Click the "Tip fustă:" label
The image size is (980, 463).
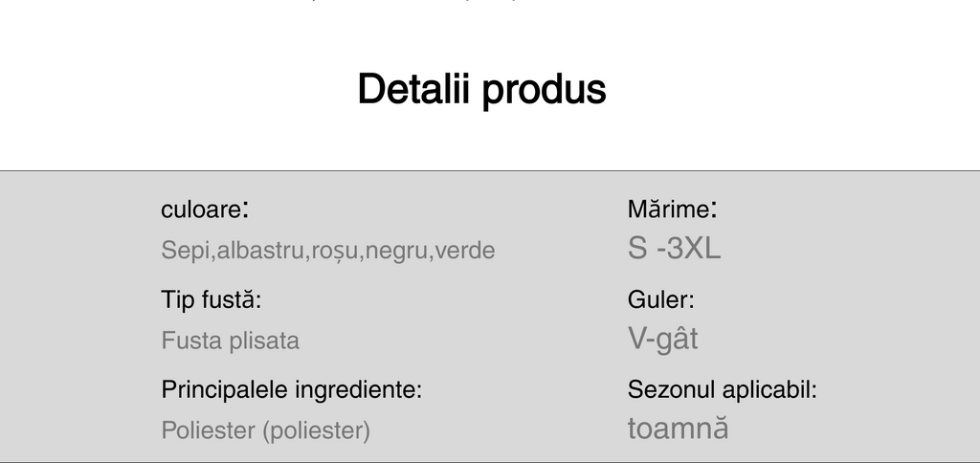tap(211, 299)
